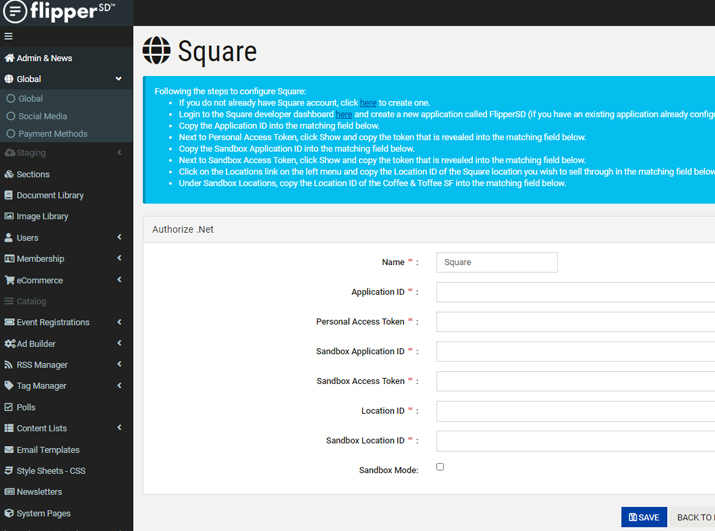715x531 pixels.
Task: Expand the Ad Builder chevron
Action: click(x=119, y=343)
